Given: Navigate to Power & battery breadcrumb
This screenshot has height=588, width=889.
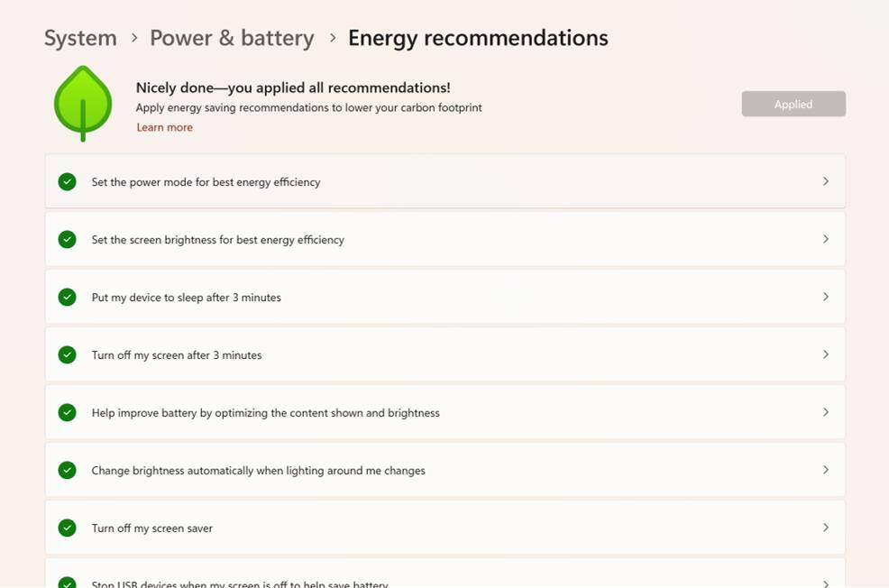Looking at the screenshot, I should tap(232, 38).
